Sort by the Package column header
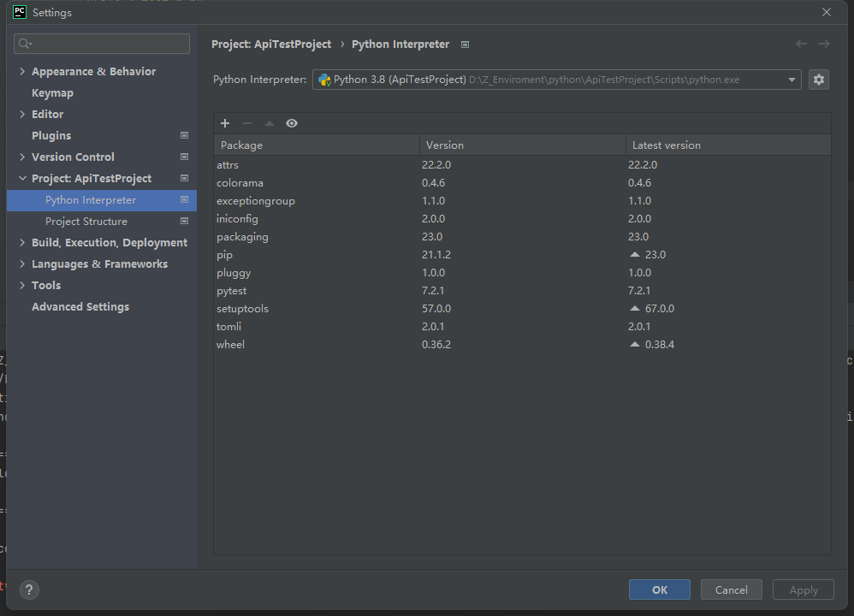Screen dimensions: 854x616 [x=317, y=145]
